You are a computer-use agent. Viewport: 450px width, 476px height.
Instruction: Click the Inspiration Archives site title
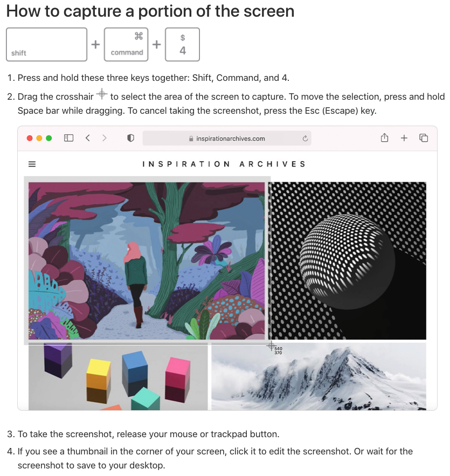click(x=224, y=164)
